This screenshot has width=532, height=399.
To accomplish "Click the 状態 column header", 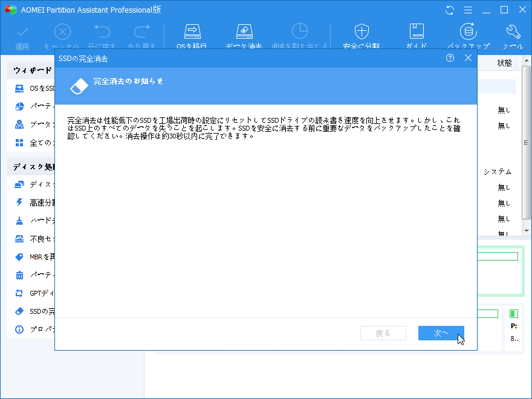I will (505, 63).
